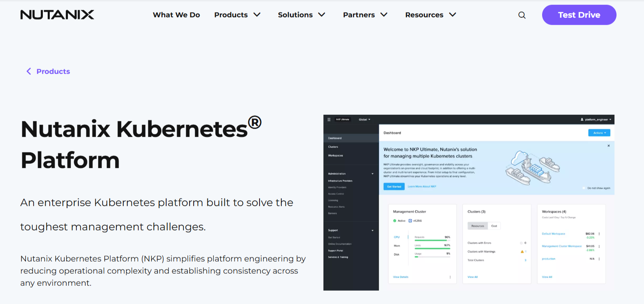Expand the Resources dropdown menu
The image size is (644, 304).
431,15
